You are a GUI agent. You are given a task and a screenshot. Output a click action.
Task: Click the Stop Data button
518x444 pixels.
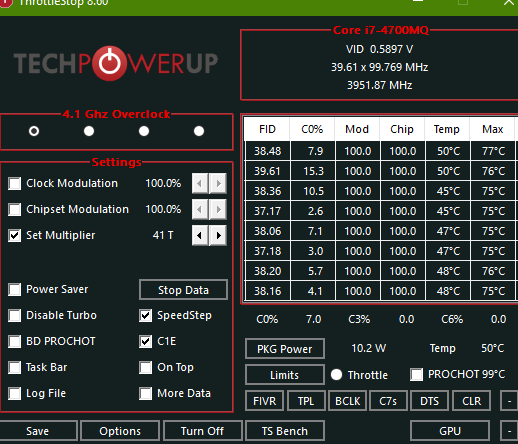click(x=183, y=290)
